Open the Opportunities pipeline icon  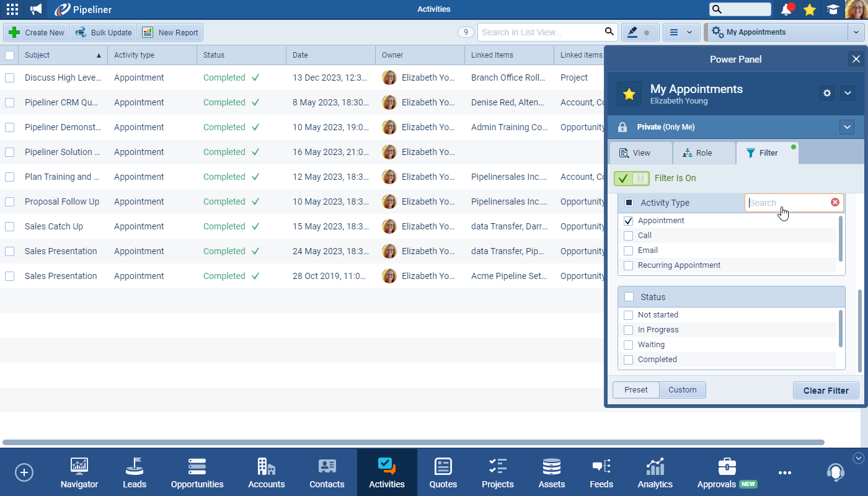click(x=197, y=466)
